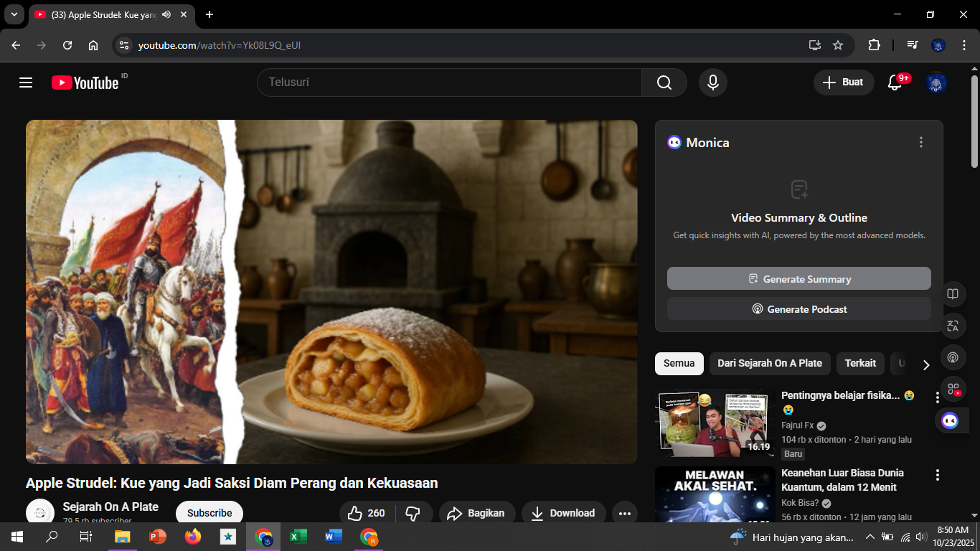Select the Semua filter chip

[679, 363]
